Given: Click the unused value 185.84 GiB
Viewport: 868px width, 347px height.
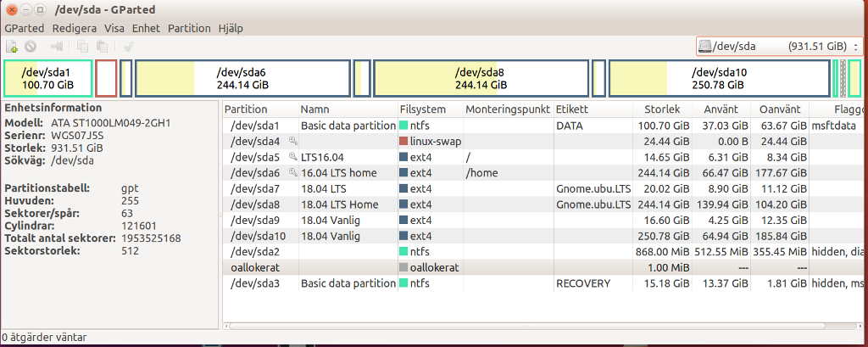Looking at the screenshot, I should (x=780, y=236).
